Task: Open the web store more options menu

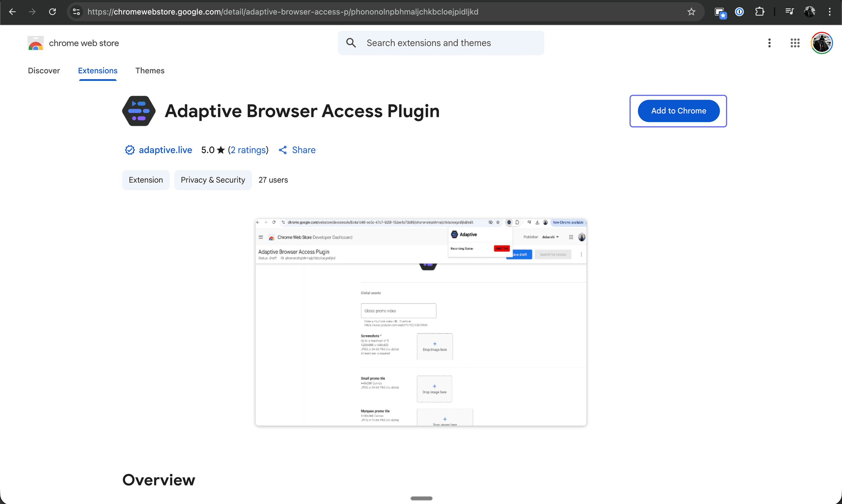Action: coord(769,43)
